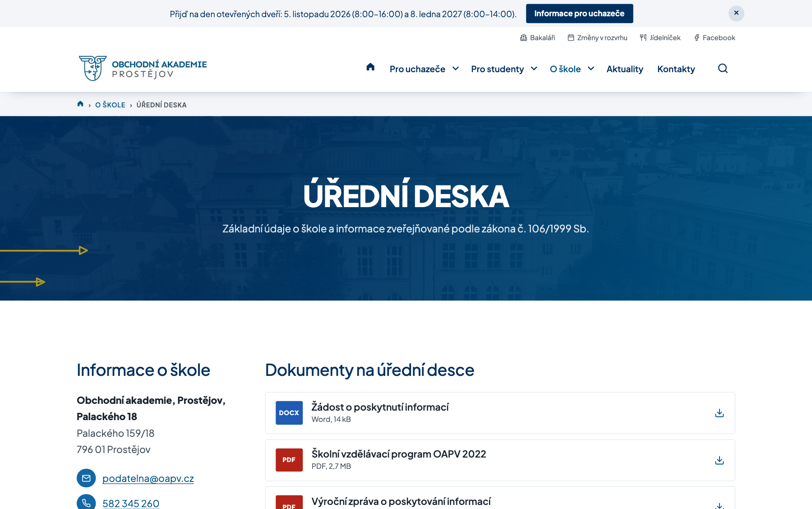
Task: Click the envelope email icon
Action: (x=86, y=478)
